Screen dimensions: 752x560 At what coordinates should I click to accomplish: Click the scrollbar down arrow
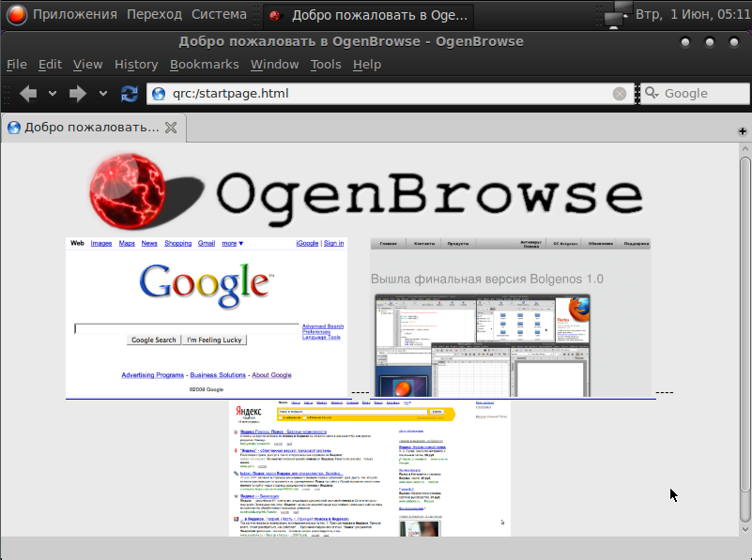(x=744, y=529)
